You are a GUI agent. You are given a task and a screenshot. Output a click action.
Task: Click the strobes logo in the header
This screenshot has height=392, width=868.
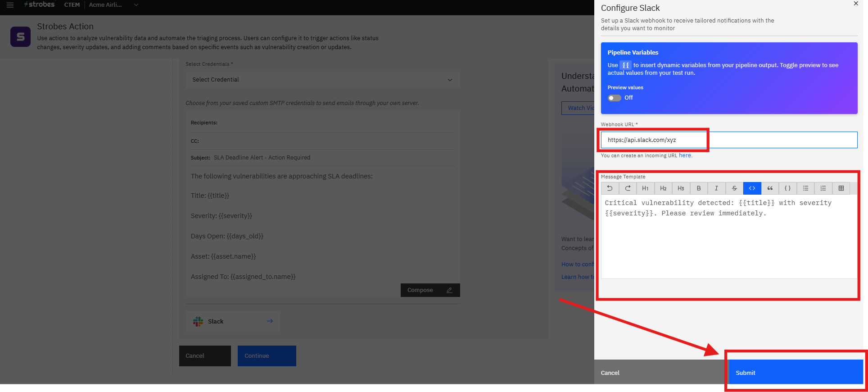pos(39,5)
